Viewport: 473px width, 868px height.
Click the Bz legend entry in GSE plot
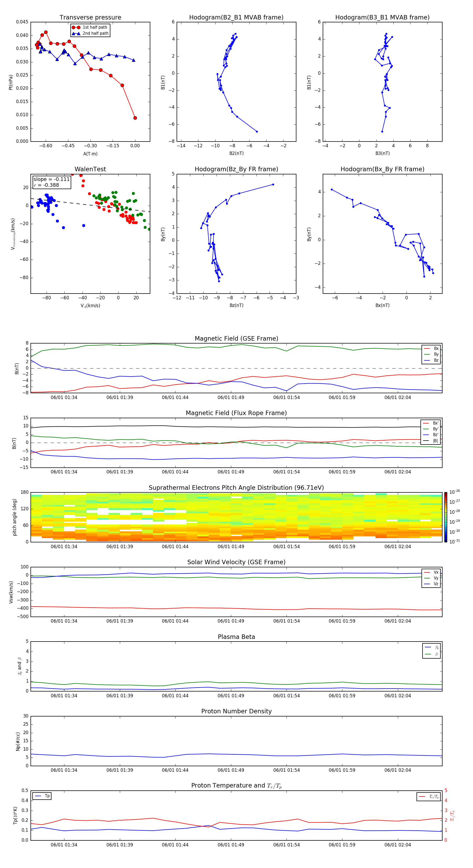pyautogui.click(x=431, y=360)
